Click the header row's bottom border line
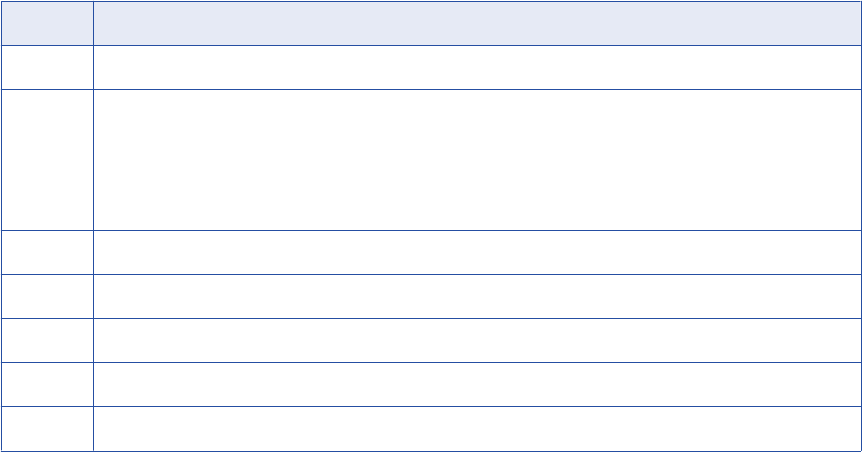 477,45
